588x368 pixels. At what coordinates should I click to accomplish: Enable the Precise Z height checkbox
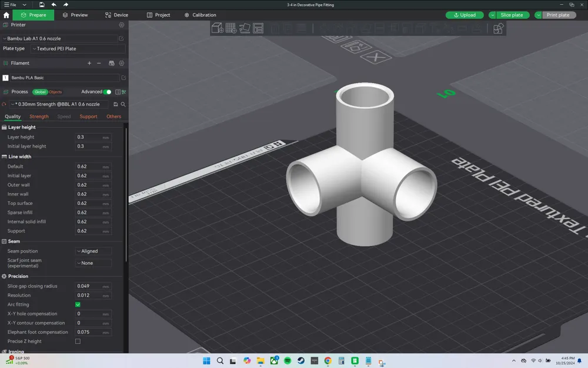pos(78,342)
